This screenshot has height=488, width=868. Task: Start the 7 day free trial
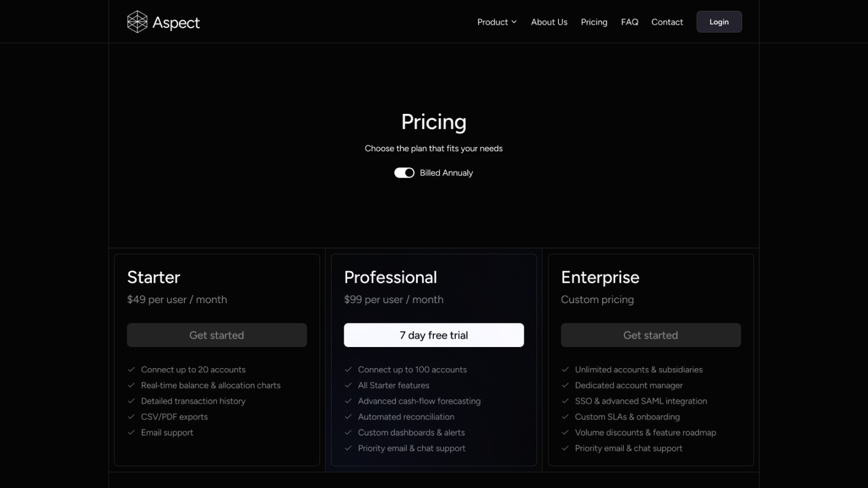433,335
